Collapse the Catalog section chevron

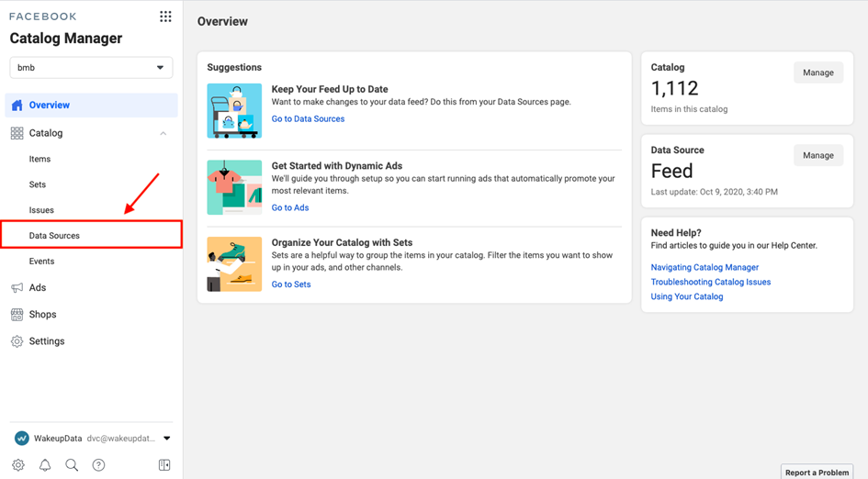coord(163,133)
